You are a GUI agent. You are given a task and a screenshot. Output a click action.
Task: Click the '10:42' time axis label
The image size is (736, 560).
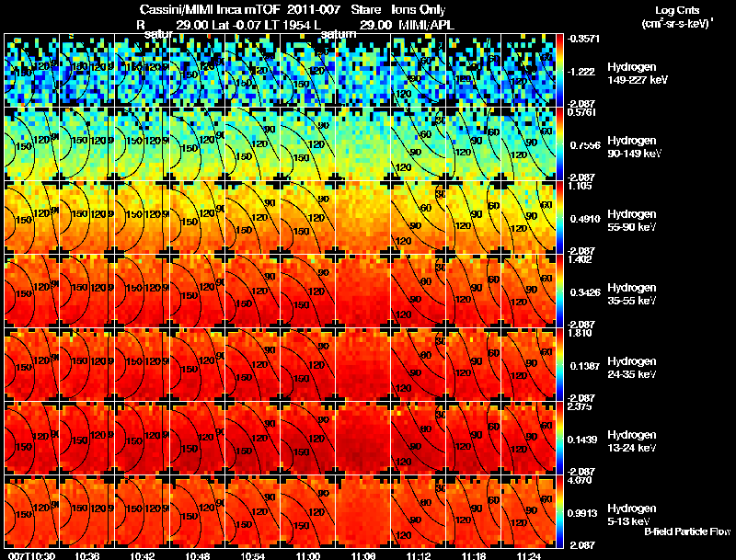tap(143, 555)
